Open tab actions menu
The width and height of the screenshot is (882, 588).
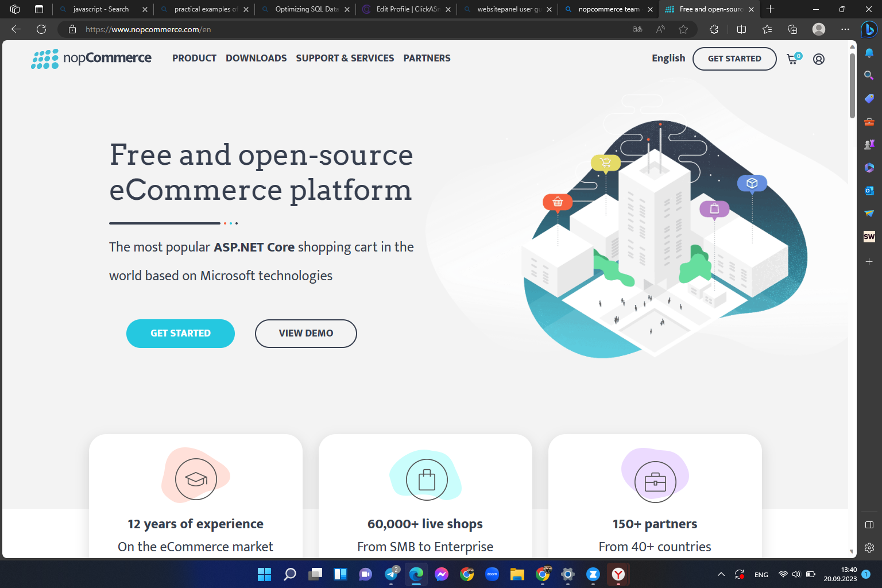tap(39, 9)
